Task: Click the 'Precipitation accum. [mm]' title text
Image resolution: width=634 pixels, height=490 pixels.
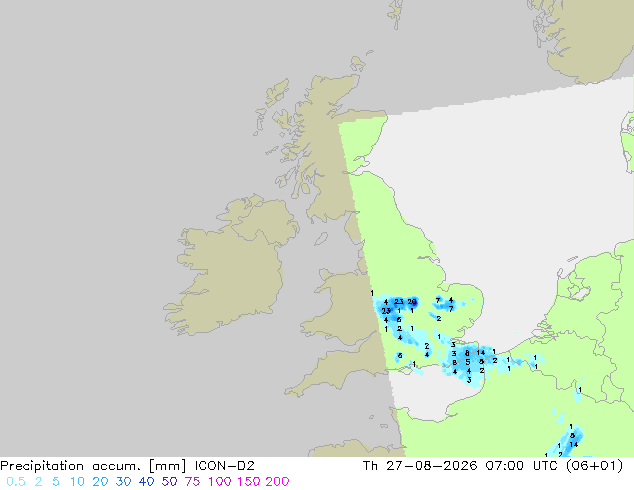Action: (93, 466)
